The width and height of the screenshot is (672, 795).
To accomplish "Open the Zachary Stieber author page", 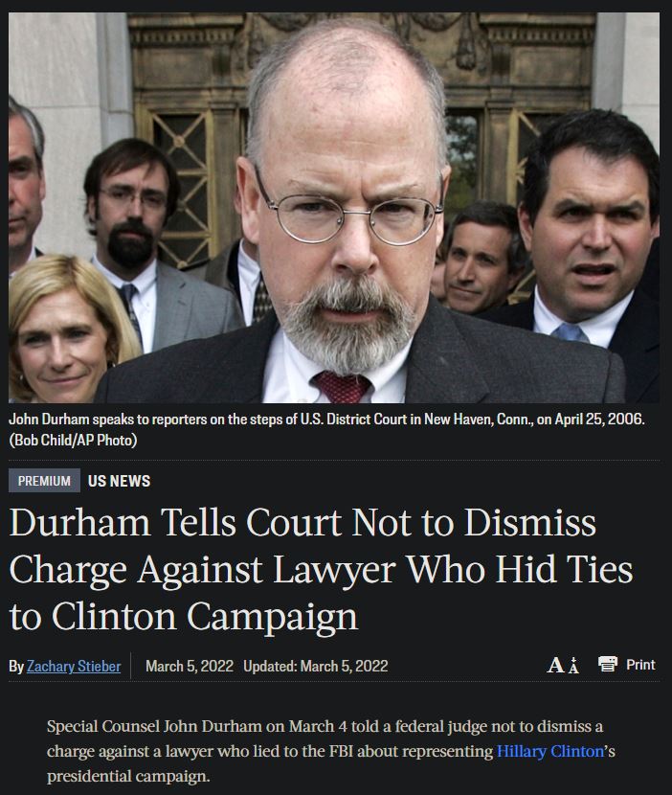I will tap(74, 666).
